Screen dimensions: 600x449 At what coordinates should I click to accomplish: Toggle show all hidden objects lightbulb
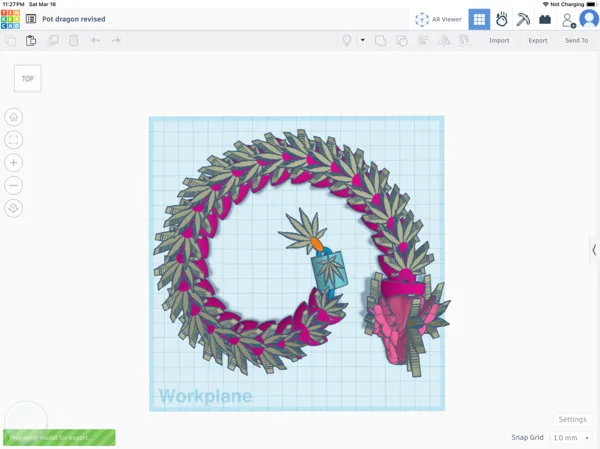point(347,40)
